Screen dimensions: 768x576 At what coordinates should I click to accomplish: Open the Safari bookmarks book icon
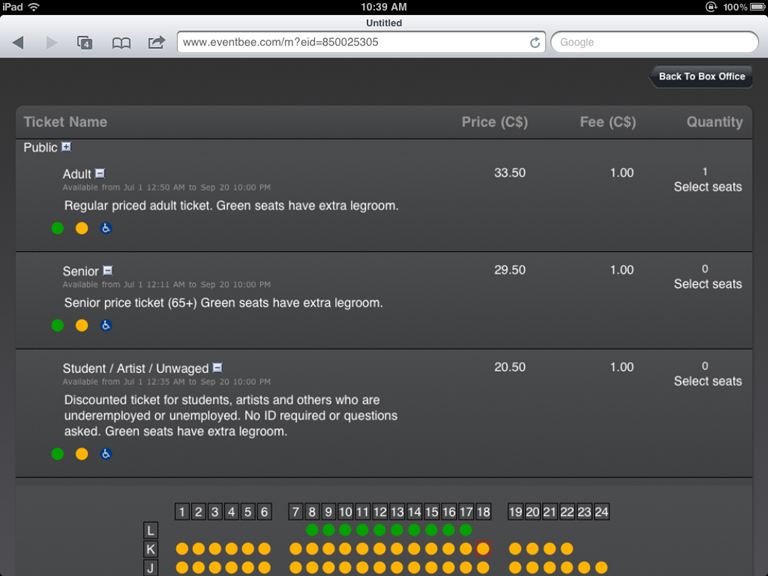121,43
